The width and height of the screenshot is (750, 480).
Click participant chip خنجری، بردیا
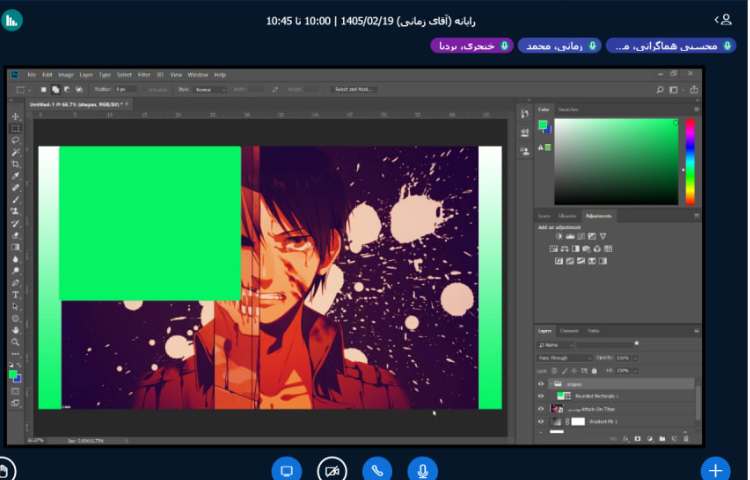[x=472, y=46]
